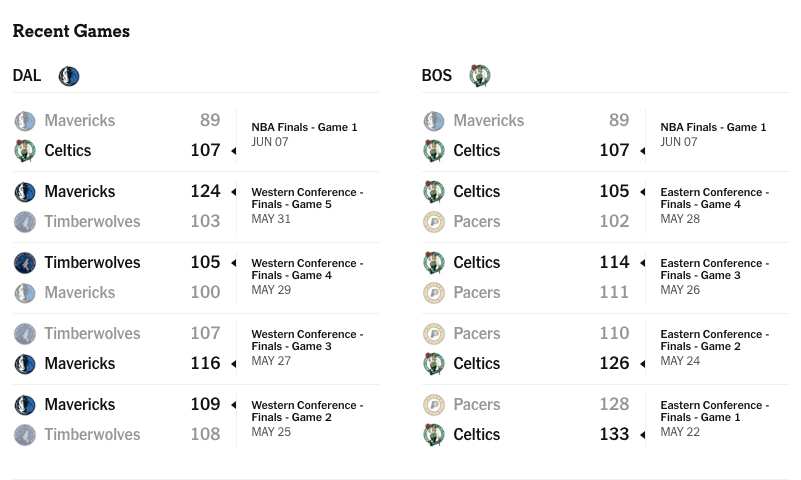Open DAL column's NBA Finals - Game 1 link

(x=304, y=127)
